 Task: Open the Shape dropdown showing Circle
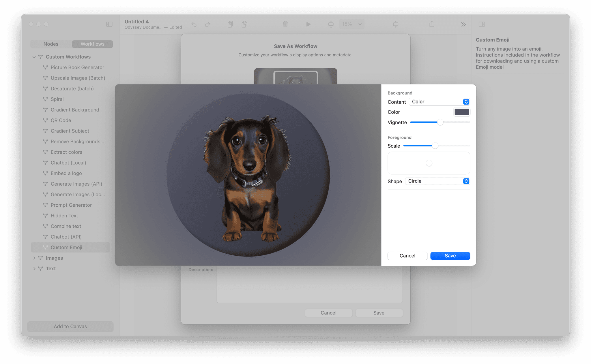[x=437, y=181]
